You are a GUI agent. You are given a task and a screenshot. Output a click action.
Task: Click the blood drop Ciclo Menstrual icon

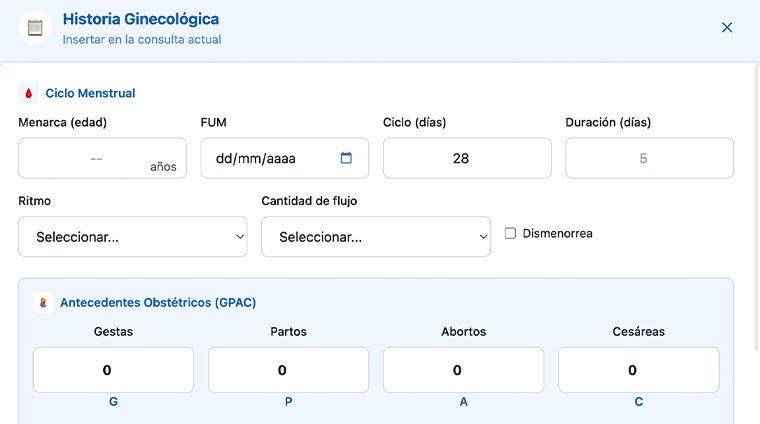click(x=29, y=93)
